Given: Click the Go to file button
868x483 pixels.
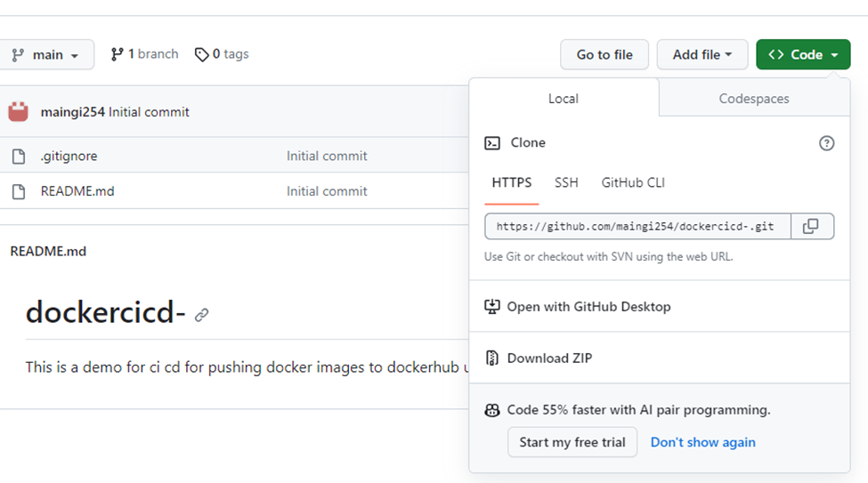Looking at the screenshot, I should [604, 55].
